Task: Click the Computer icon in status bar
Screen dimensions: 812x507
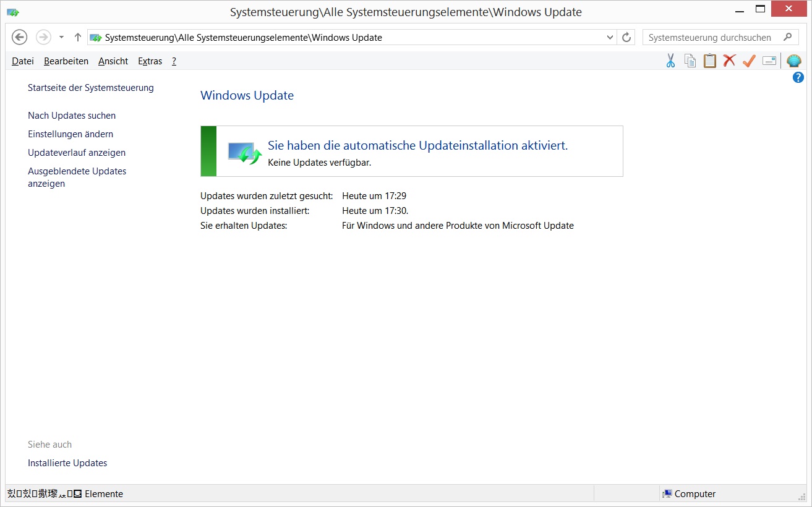Action: click(667, 494)
